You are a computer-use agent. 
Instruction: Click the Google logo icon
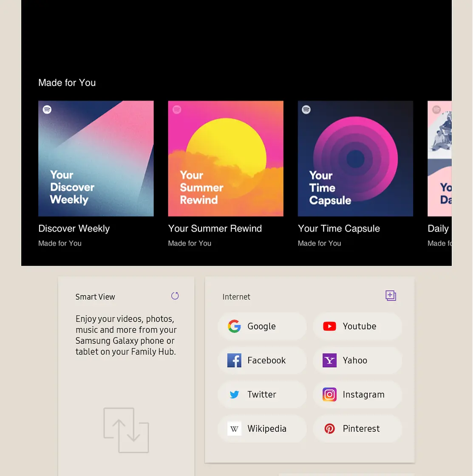point(234,326)
